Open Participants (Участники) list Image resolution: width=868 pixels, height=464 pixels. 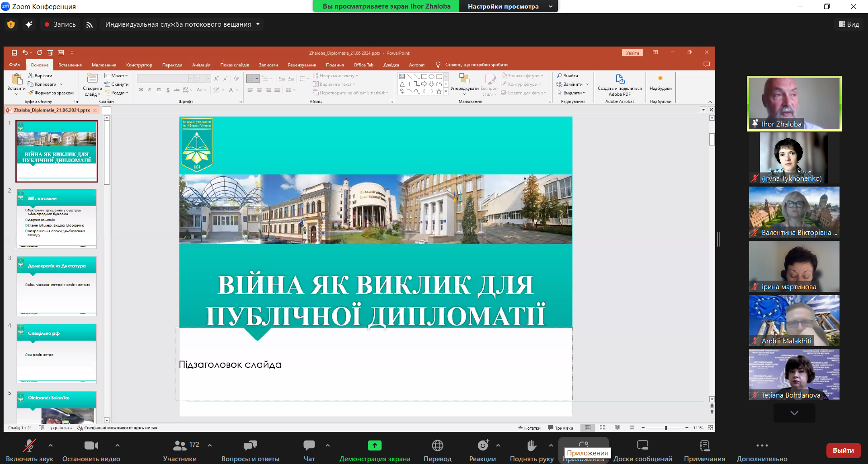coord(180,450)
